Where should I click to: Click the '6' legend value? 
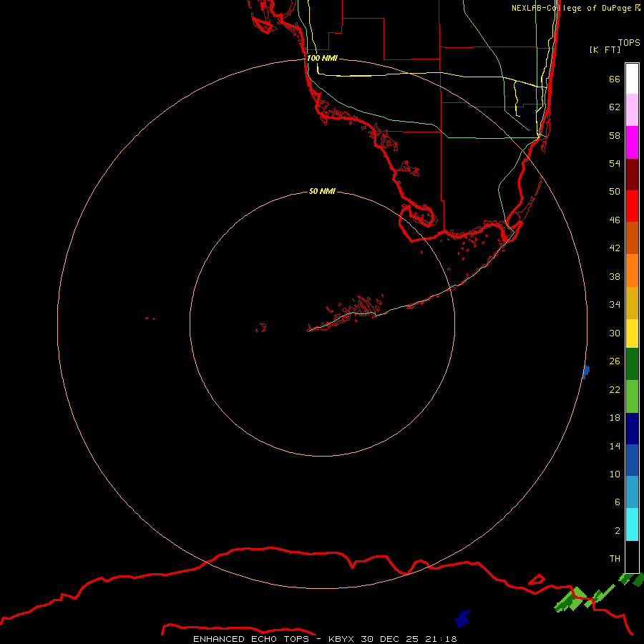click(617, 502)
